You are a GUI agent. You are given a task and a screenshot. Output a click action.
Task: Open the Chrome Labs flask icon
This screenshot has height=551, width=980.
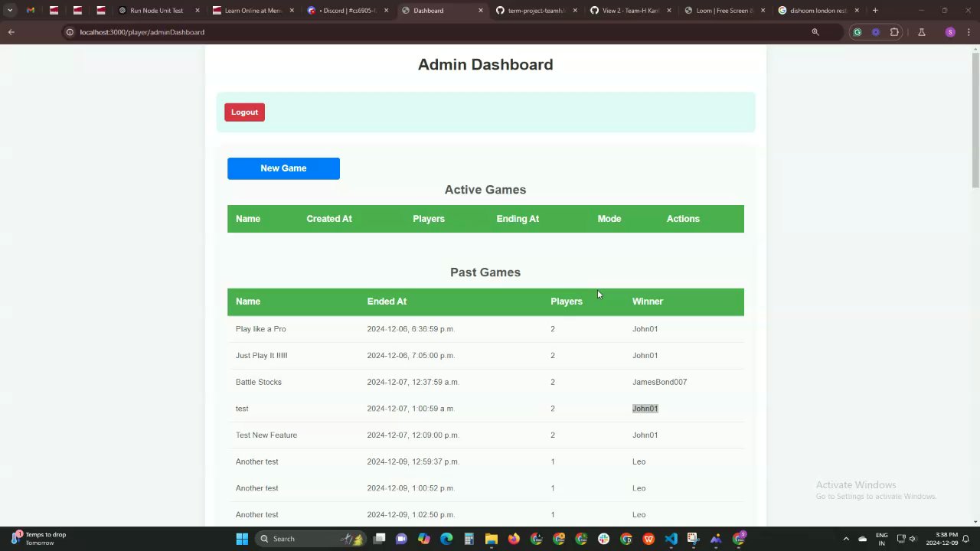pyautogui.click(x=922, y=32)
